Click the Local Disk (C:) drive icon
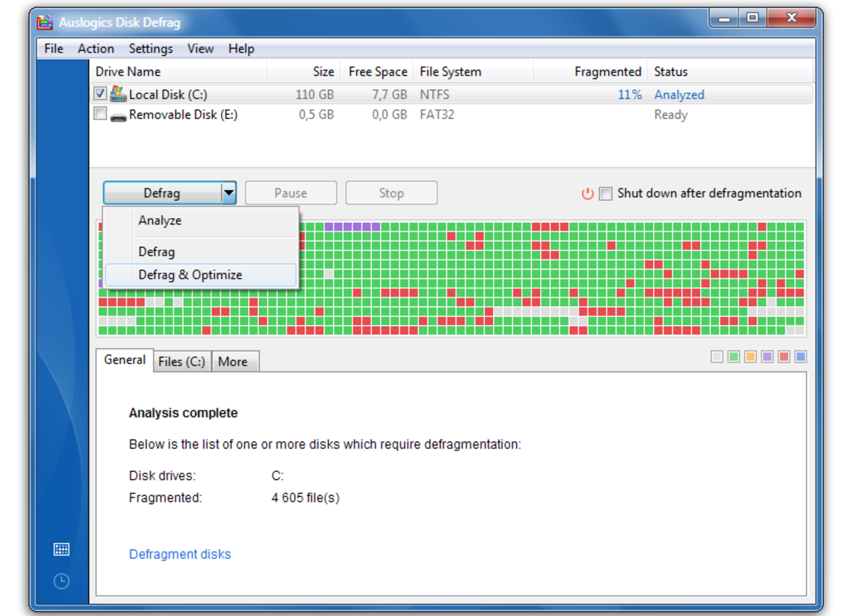 (x=118, y=94)
